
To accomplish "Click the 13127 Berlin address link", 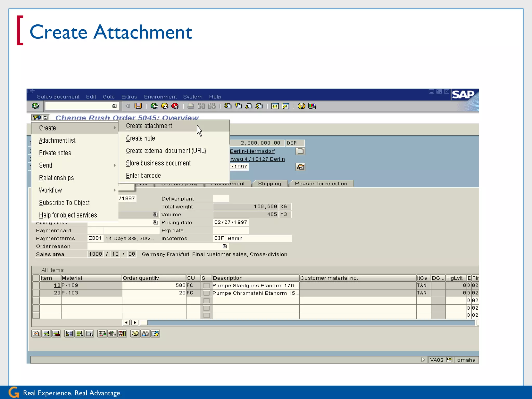I will [x=257, y=159].
